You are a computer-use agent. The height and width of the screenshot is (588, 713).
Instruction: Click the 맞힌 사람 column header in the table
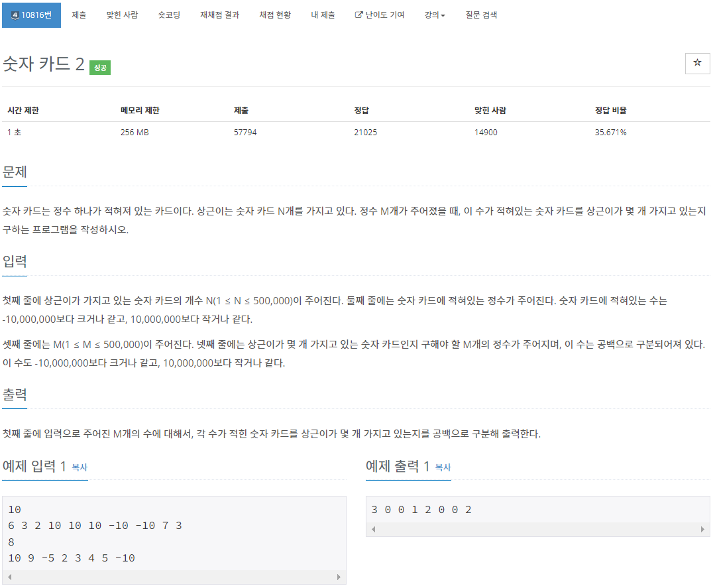(x=490, y=111)
